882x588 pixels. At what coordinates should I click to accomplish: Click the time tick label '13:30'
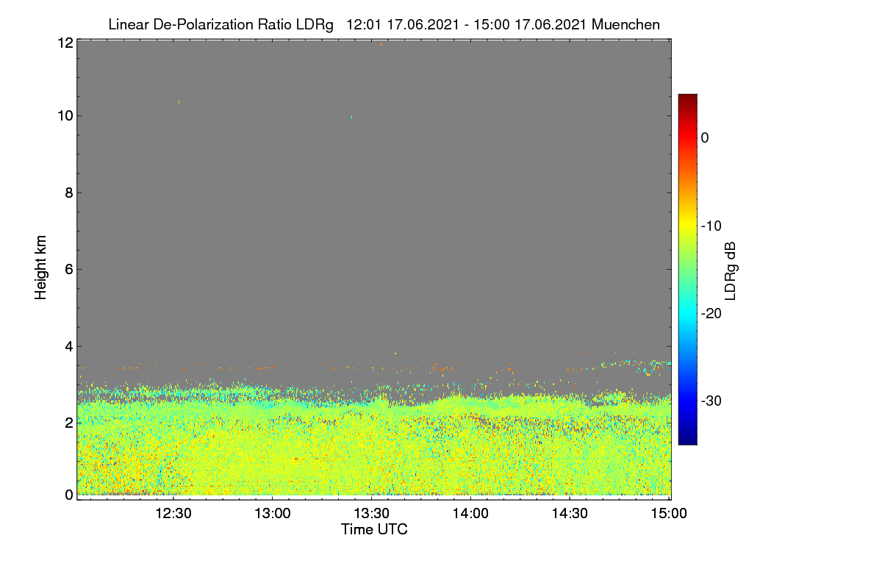pos(372,514)
